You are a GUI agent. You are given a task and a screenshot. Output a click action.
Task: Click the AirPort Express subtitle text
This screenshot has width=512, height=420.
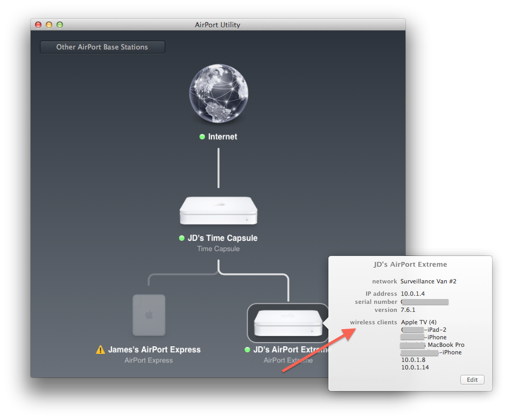(x=149, y=360)
